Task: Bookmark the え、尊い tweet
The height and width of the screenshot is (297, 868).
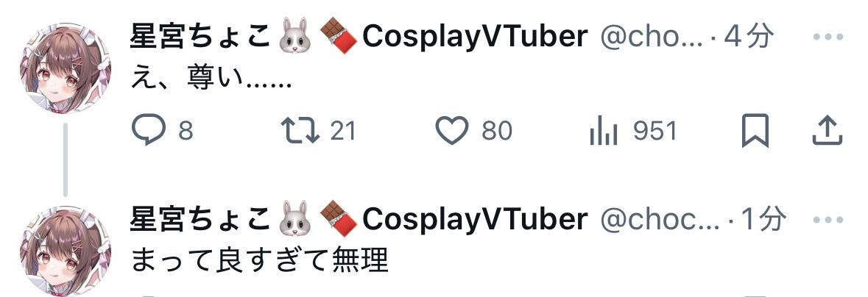Action: point(755,131)
